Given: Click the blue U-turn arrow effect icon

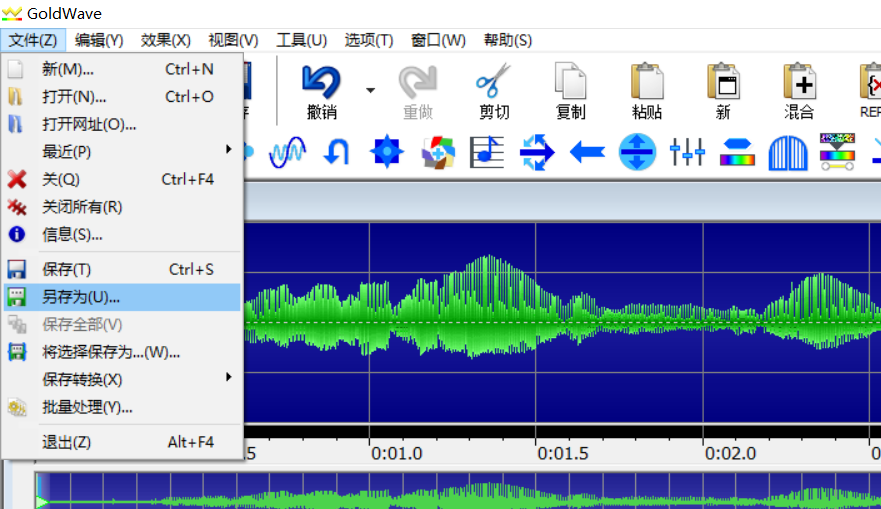Looking at the screenshot, I should coord(337,152).
